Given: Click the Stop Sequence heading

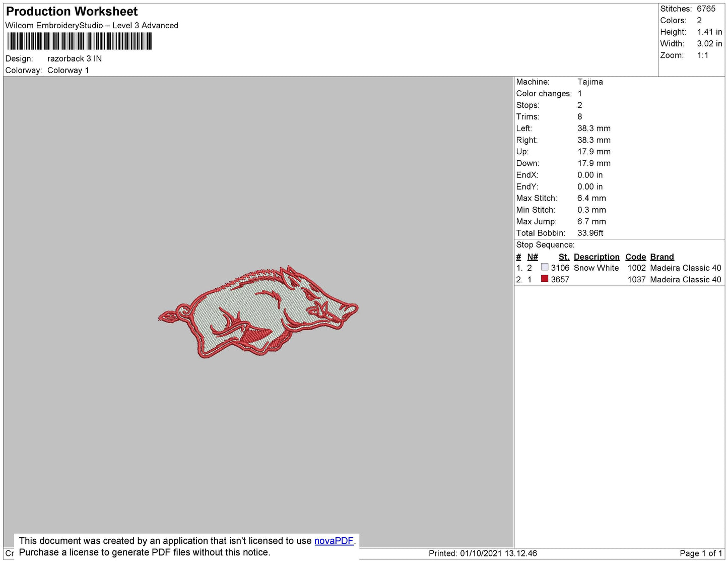Looking at the screenshot, I should click(545, 245).
